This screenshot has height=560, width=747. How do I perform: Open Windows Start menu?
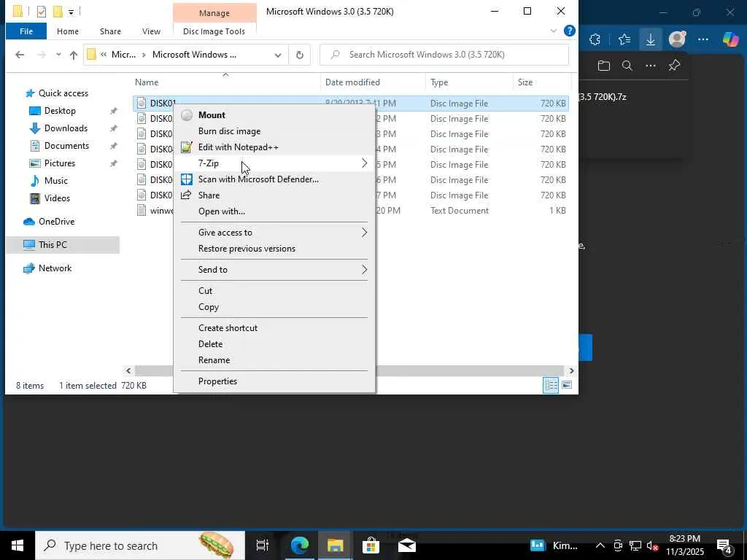[18, 545]
